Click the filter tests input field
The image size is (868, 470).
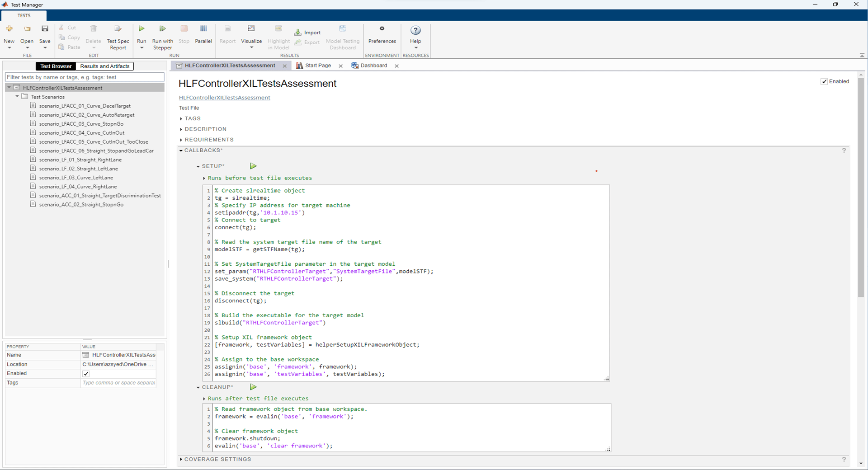click(85, 77)
